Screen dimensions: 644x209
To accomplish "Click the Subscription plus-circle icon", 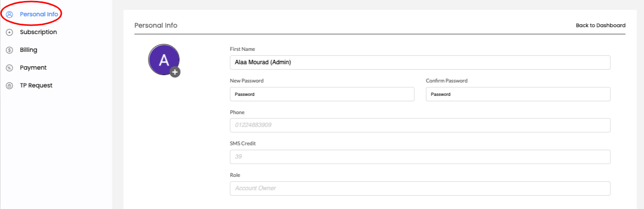I will point(9,32).
